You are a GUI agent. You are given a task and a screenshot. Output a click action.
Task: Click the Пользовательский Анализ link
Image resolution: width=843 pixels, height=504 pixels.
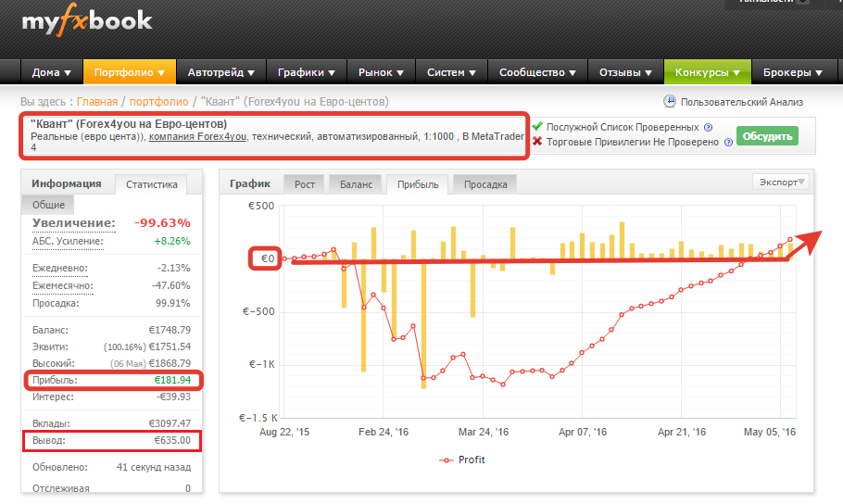742,102
